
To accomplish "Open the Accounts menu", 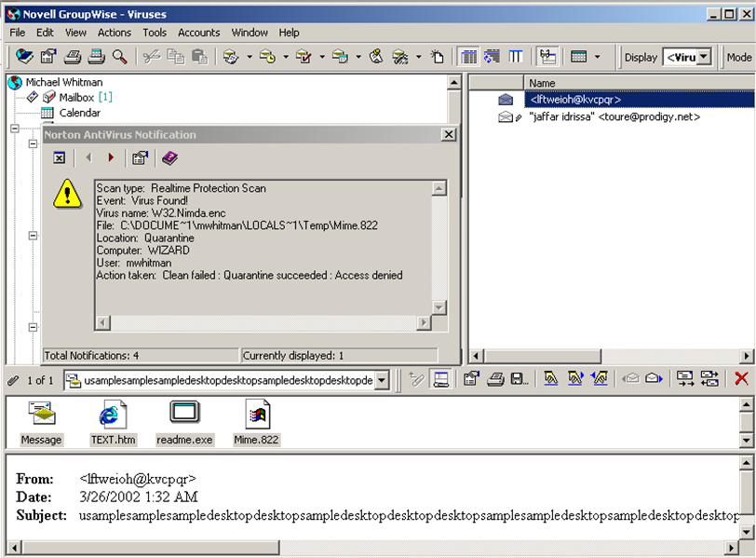I will click(x=198, y=33).
